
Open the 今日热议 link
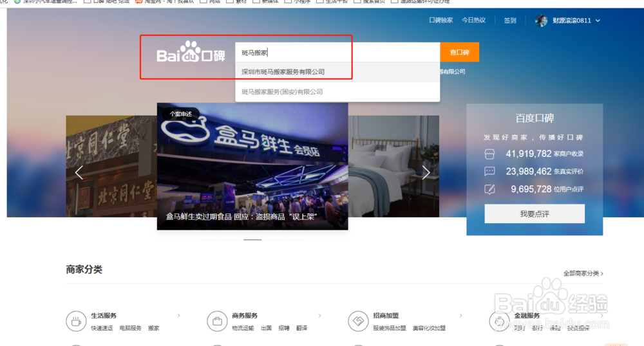473,20
